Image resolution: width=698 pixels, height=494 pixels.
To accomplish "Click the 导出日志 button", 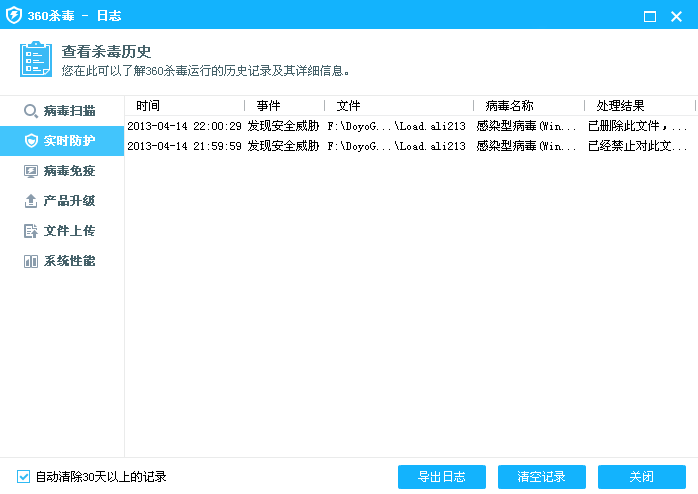I will click(442, 477).
